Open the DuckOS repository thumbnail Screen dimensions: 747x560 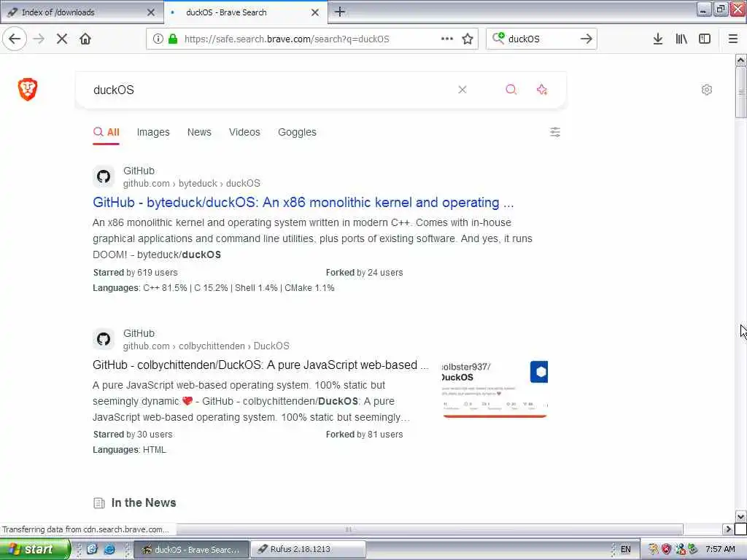point(495,389)
